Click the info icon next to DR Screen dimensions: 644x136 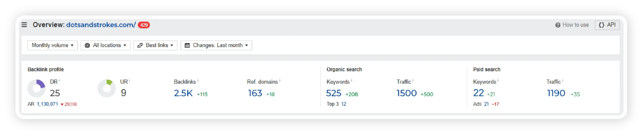click(x=59, y=80)
